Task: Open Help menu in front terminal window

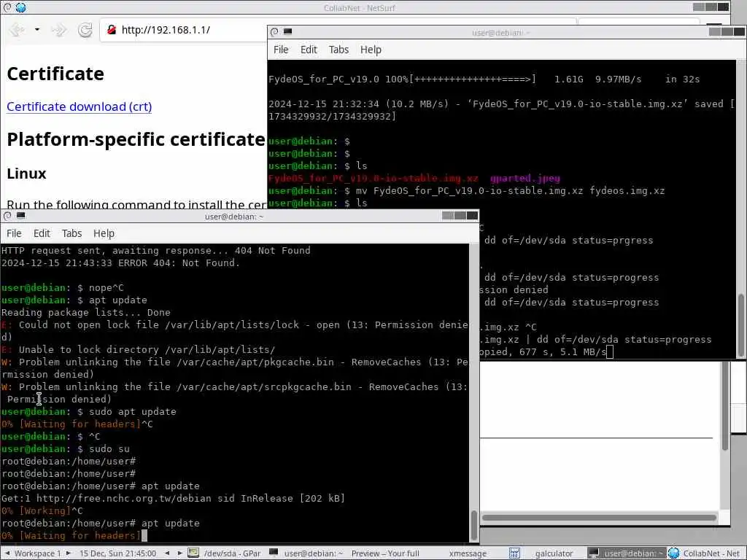Action: coord(104,233)
